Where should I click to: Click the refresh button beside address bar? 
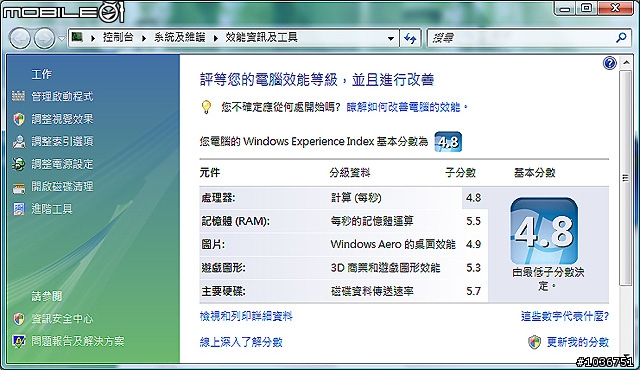tap(410, 39)
